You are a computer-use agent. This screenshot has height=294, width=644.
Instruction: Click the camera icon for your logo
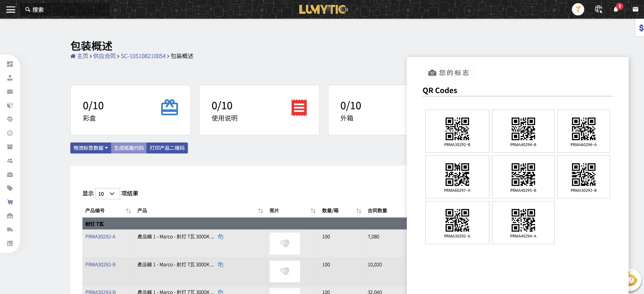pyautogui.click(x=432, y=73)
